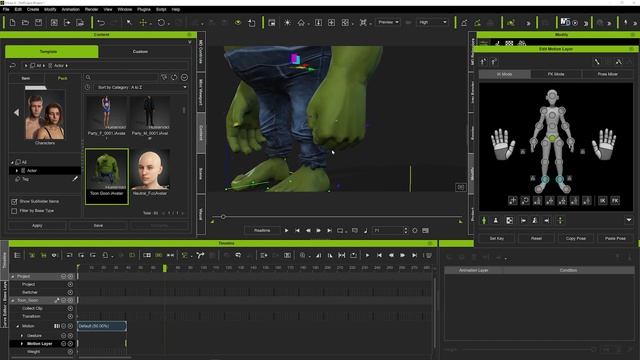640x360 pixels.
Task: Open the File menu
Action: [x=6, y=9]
